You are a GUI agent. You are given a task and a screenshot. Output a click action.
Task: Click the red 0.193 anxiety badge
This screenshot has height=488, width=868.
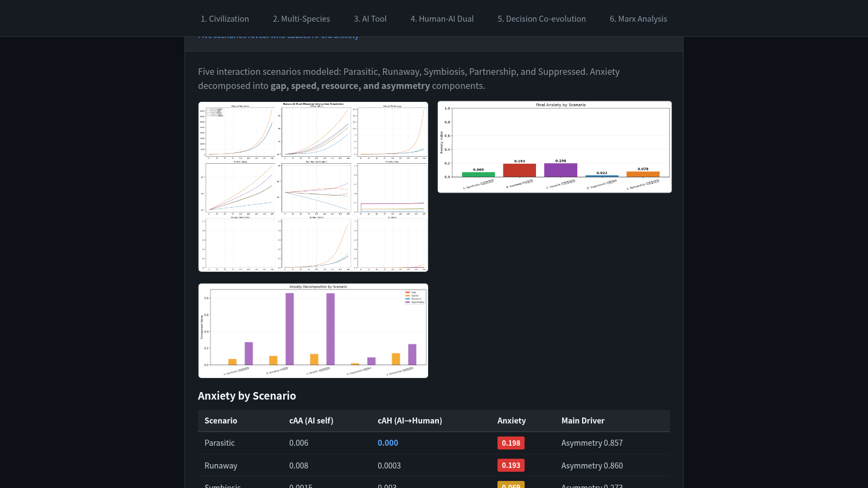pos(511,465)
